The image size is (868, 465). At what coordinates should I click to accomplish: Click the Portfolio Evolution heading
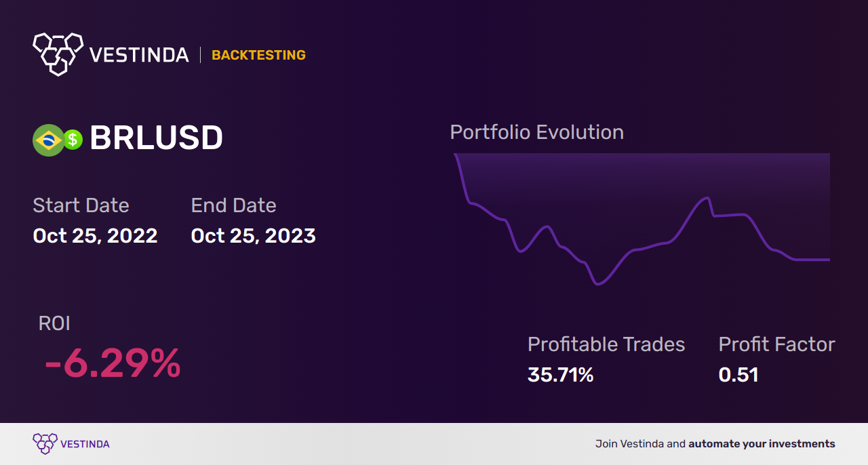537,132
